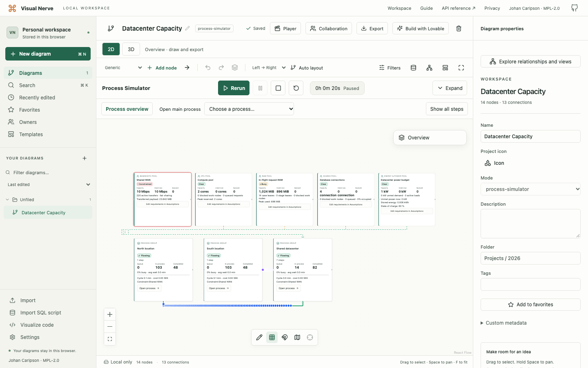The width and height of the screenshot is (588, 368).
Task: Click the pencil icon to rename Datacenter Capacity
Action: click(187, 28)
